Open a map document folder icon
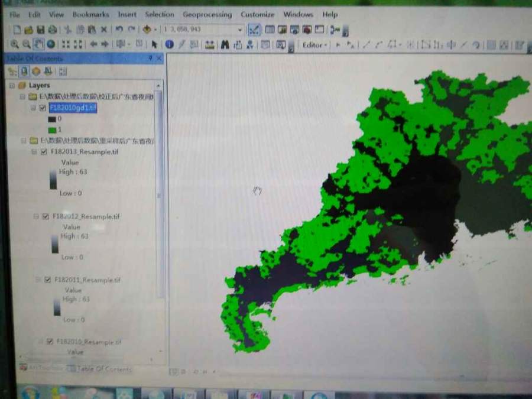This screenshot has height=399, width=532. 28,30
